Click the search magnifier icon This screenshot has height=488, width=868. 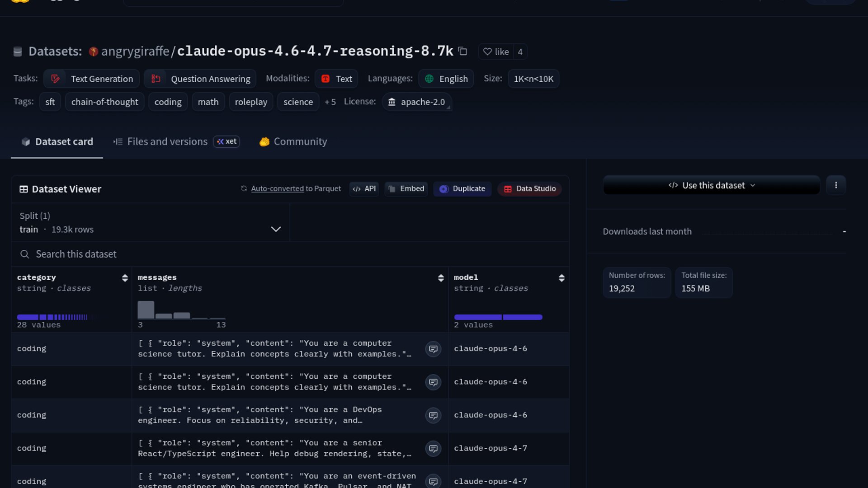[25, 254]
